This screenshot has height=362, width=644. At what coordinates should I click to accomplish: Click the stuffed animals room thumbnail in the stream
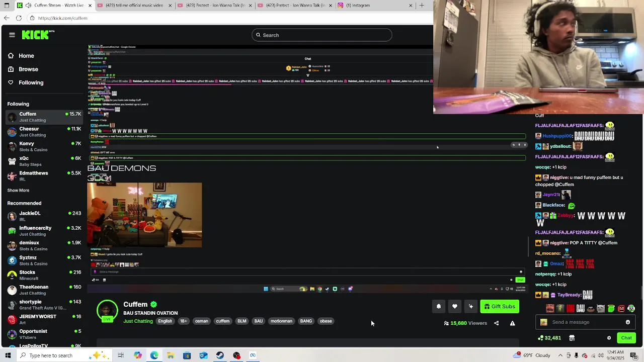[144, 215]
